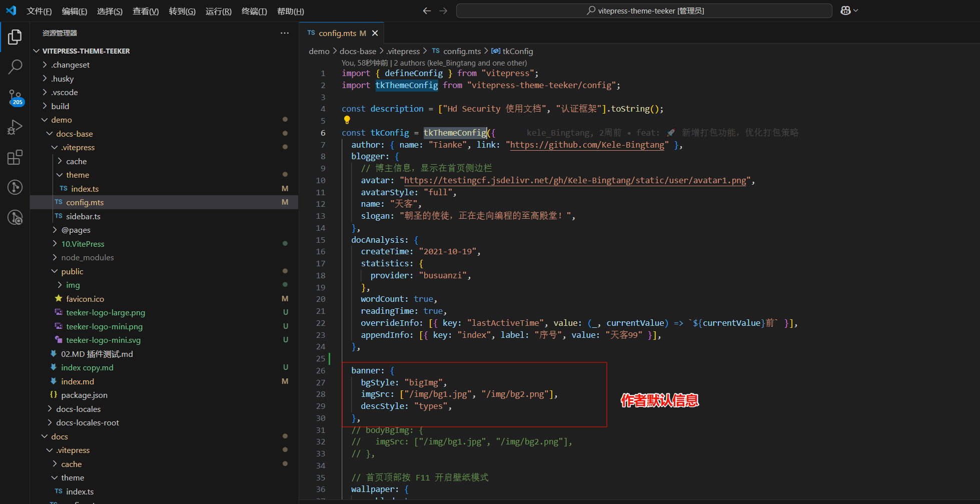The width and height of the screenshot is (980, 504).
Task: Click the lightbulb code action icon
Action: (x=347, y=120)
